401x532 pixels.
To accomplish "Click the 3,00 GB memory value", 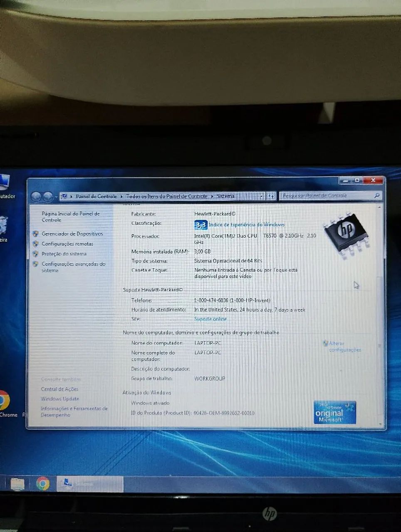I will coord(202,251).
